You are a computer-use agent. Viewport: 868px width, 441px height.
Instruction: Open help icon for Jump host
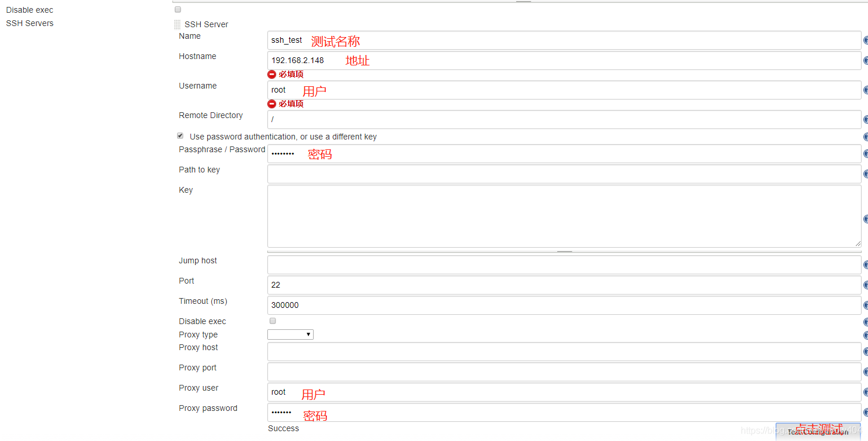(866, 265)
